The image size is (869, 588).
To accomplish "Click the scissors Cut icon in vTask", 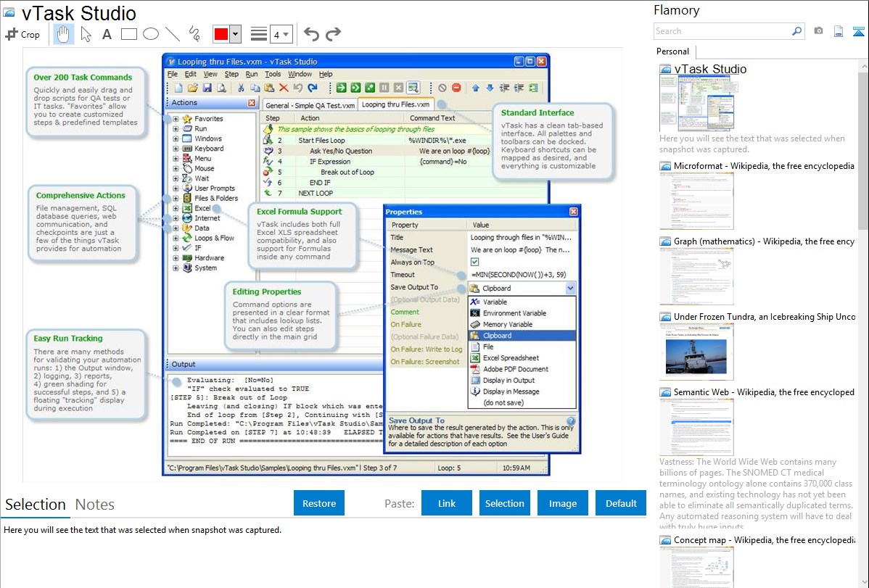I will tap(241, 88).
